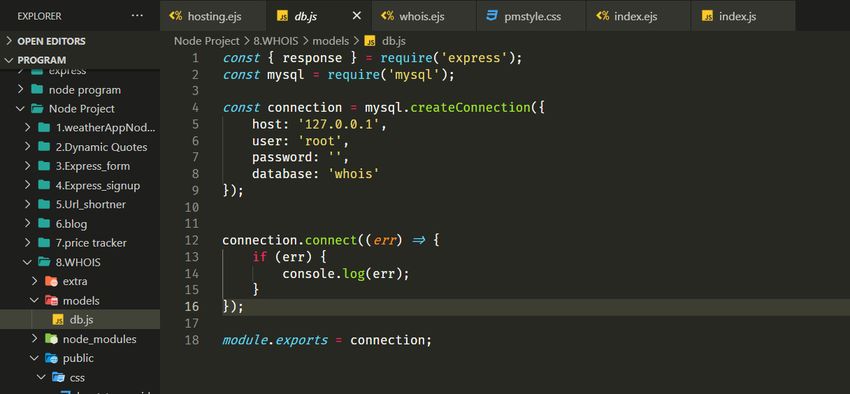Viewport: 850px width, 394px height.
Task: Click 8.WHOIS in the breadcrumb
Action: pyautogui.click(x=275, y=41)
